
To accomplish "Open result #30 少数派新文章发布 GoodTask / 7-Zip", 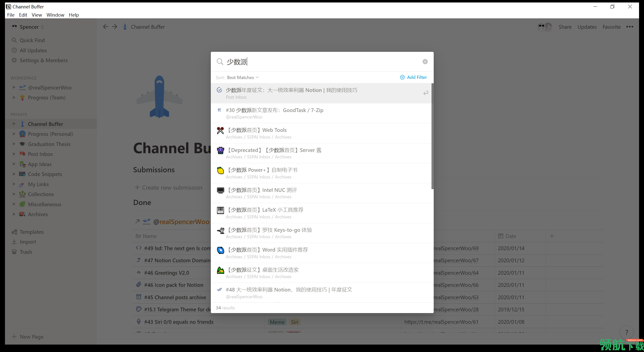I will (x=321, y=113).
